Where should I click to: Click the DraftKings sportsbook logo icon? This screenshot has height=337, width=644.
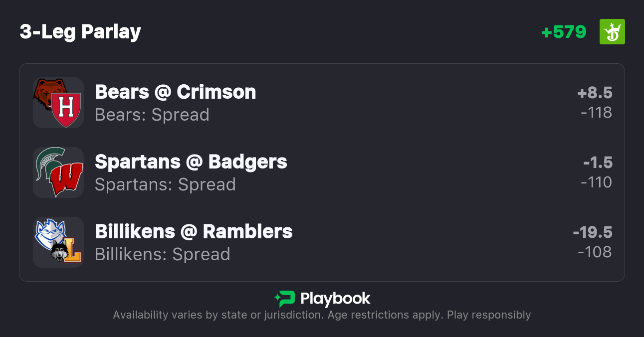click(x=612, y=32)
